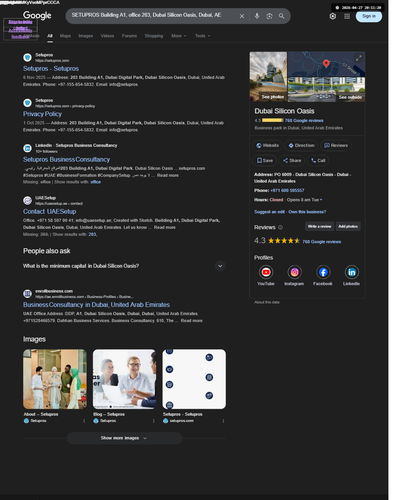Open the Setupros - Setupros icons image thumbnail

click(194, 379)
